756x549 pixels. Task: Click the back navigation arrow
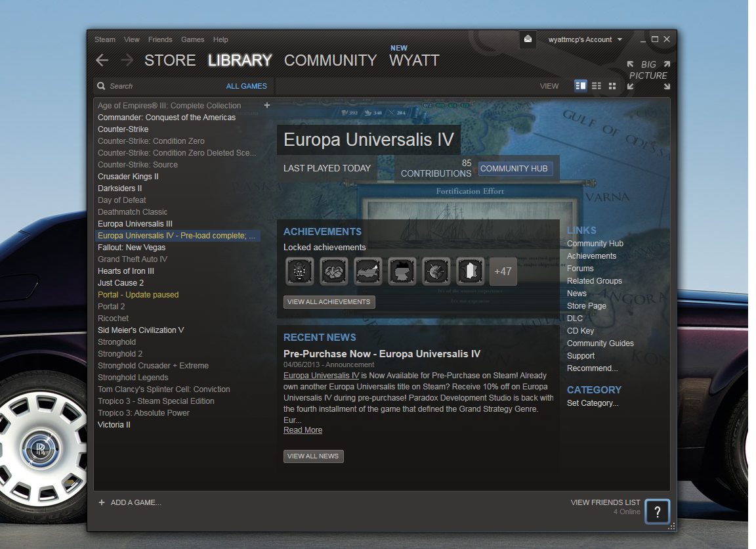pos(102,60)
